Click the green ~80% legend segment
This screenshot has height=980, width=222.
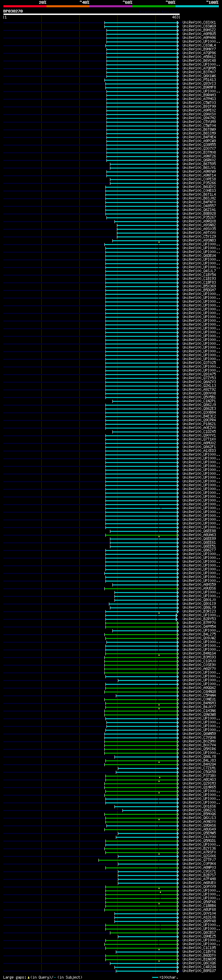(154, 6)
